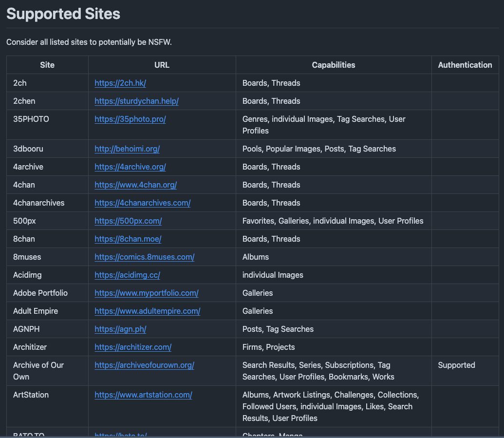Open the archiveofourown.org link
This screenshot has width=504, height=438.
(144, 365)
